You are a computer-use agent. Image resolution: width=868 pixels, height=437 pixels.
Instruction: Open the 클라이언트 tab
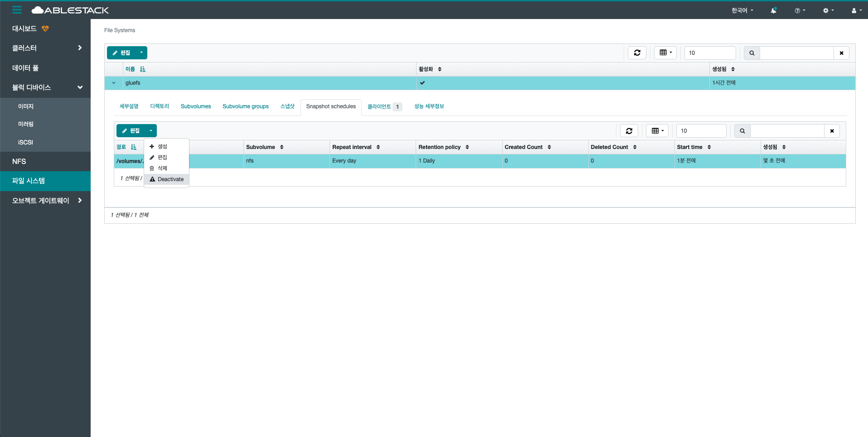point(379,106)
